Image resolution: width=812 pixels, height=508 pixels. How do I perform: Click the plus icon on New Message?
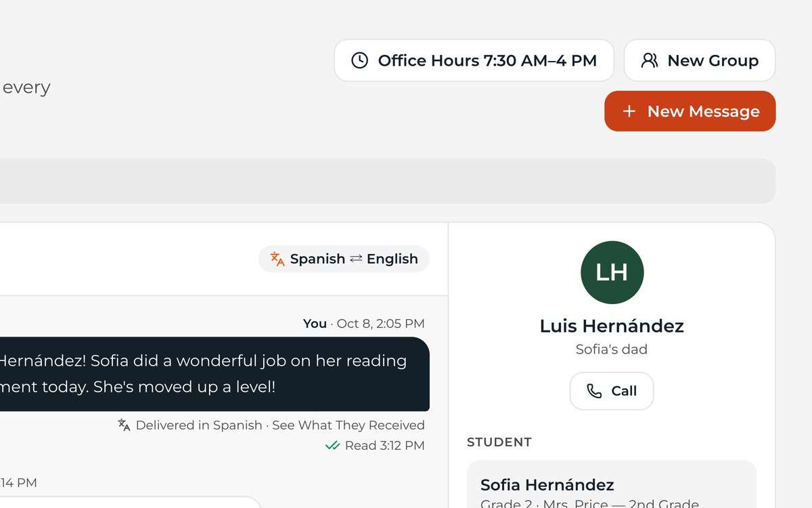(x=629, y=111)
